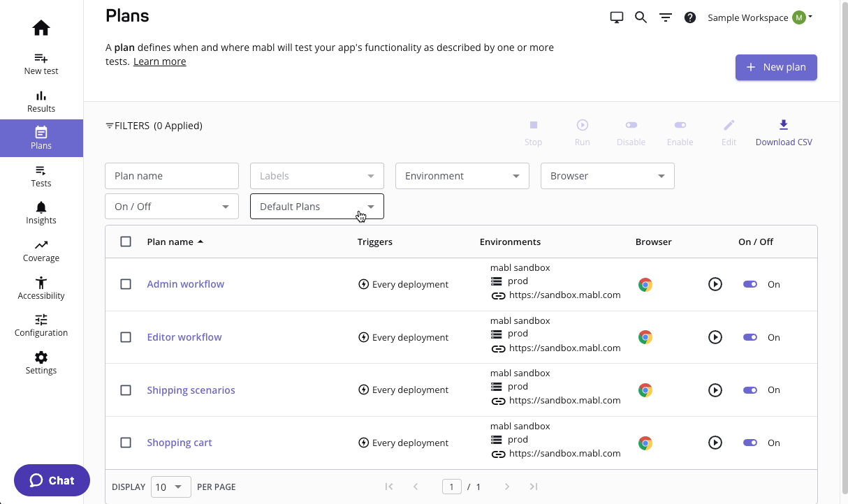
Task: Open Coverage in the sidebar
Action: [x=41, y=251]
